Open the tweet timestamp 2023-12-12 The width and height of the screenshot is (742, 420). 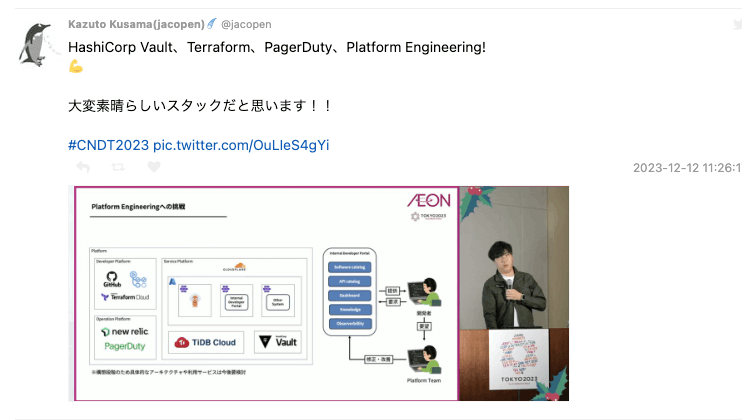[x=687, y=167]
